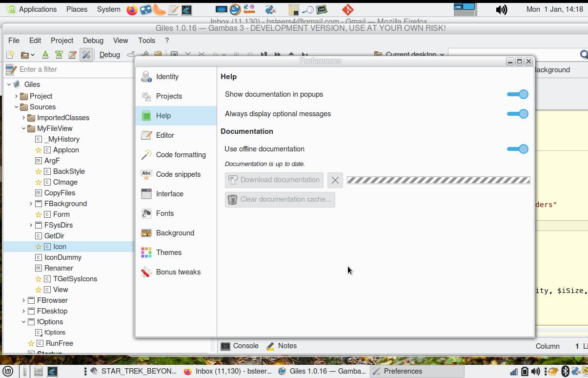Expand the FBrowser tree node
This screenshot has height=378, width=588.
point(23,300)
